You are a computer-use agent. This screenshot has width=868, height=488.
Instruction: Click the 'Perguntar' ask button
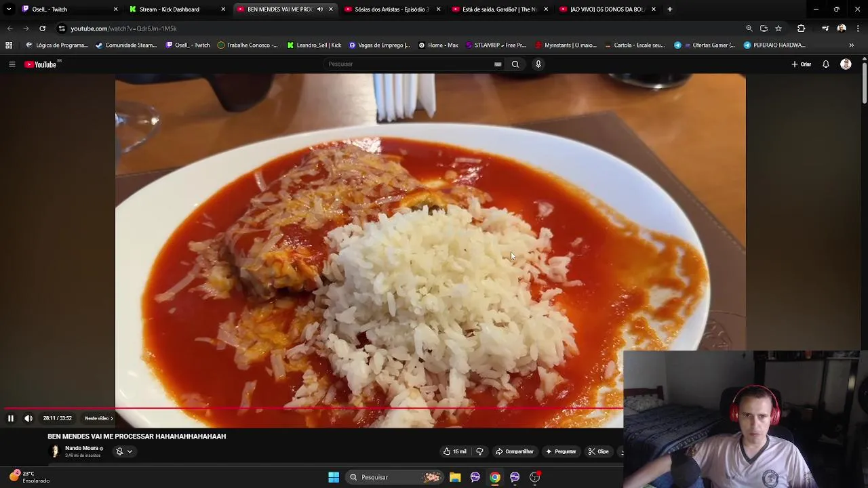[x=561, y=451]
